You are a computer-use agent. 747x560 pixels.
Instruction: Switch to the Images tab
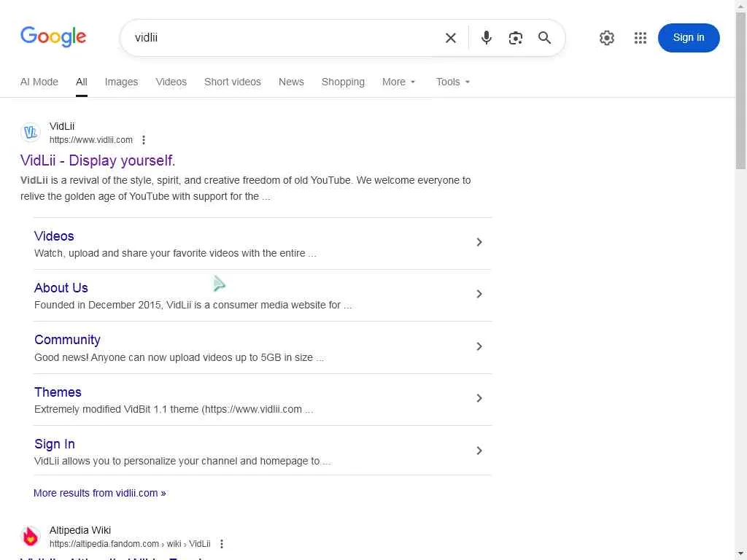pos(121,82)
